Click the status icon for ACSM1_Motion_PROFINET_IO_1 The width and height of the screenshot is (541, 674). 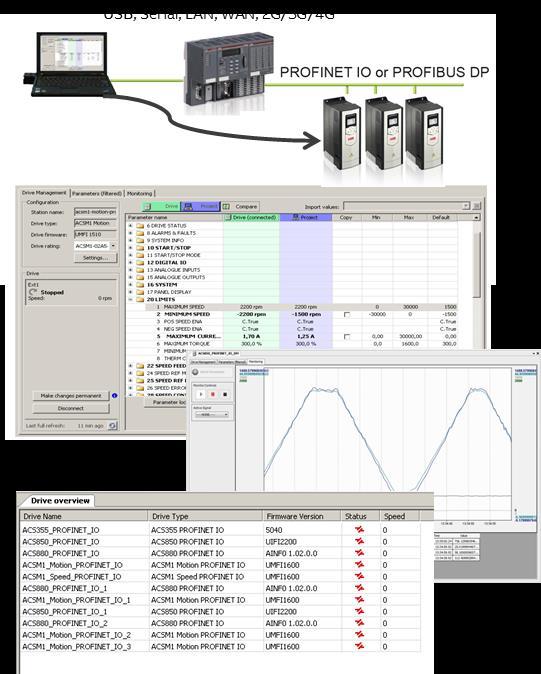(x=359, y=599)
